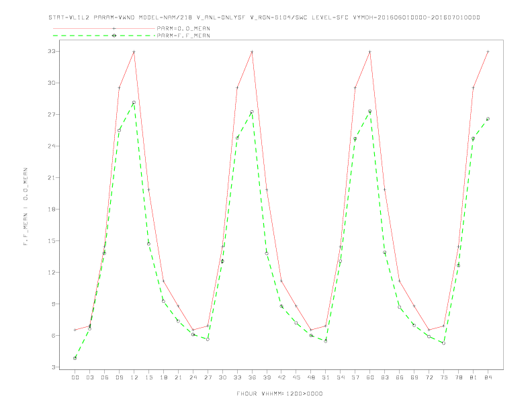The image size is (532, 411).
Task: Select red peak data point at hour 60
Action: point(370,52)
